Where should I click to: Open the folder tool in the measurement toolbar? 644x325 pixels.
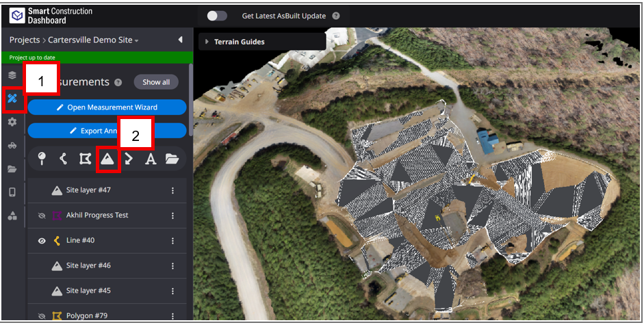[x=172, y=159]
